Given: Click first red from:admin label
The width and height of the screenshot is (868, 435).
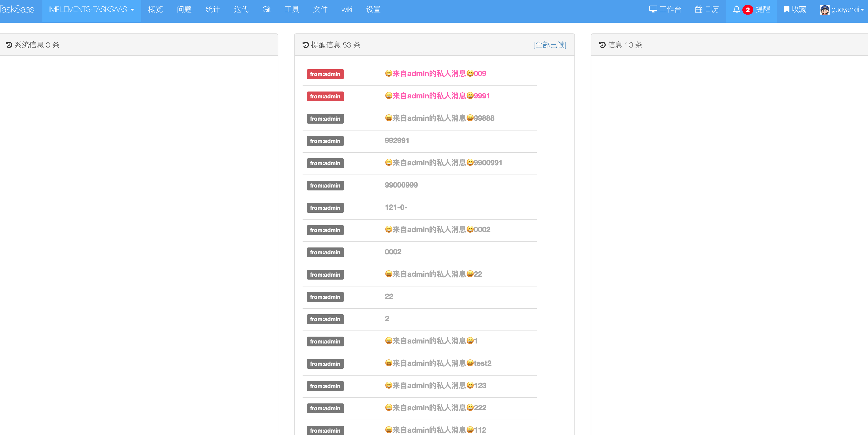Looking at the screenshot, I should 325,74.
